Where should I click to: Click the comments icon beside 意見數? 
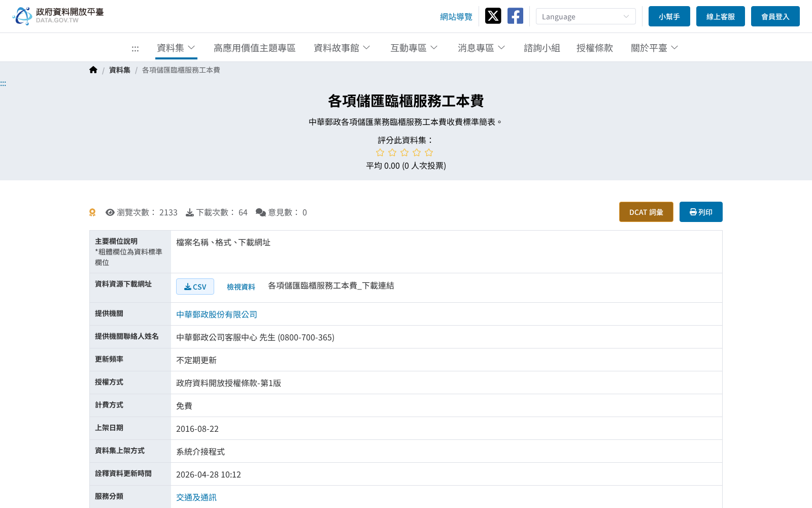pos(261,212)
